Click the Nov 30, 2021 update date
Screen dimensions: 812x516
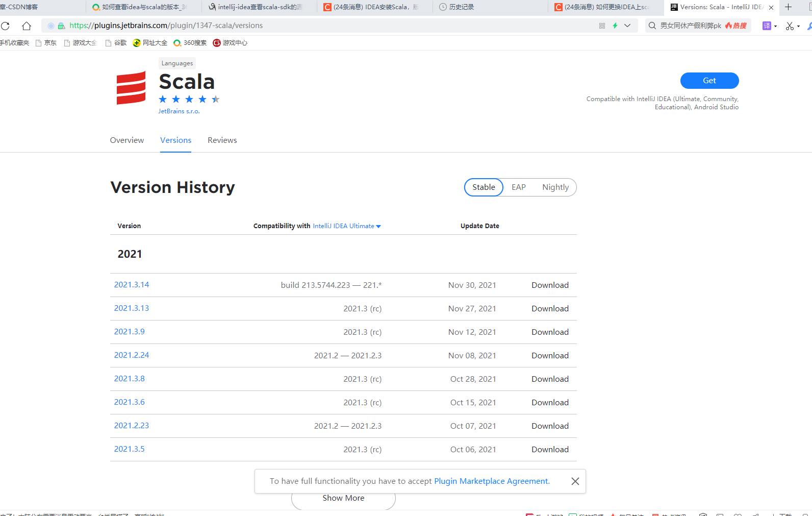coord(472,285)
